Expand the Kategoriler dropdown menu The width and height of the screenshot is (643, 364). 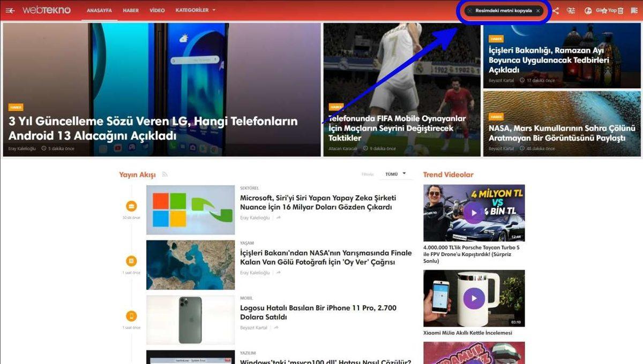[196, 10]
